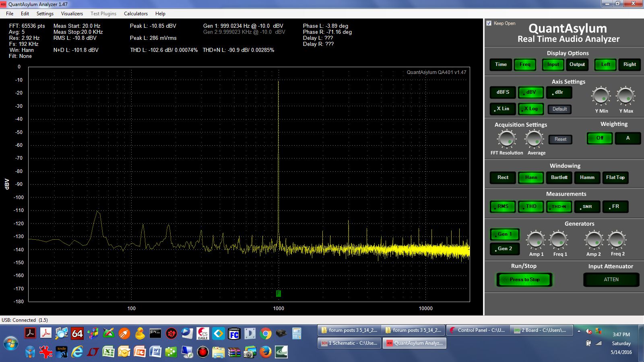The width and height of the screenshot is (644, 362).
Task: Launch WinRAR from the taskbar
Action: (234, 352)
